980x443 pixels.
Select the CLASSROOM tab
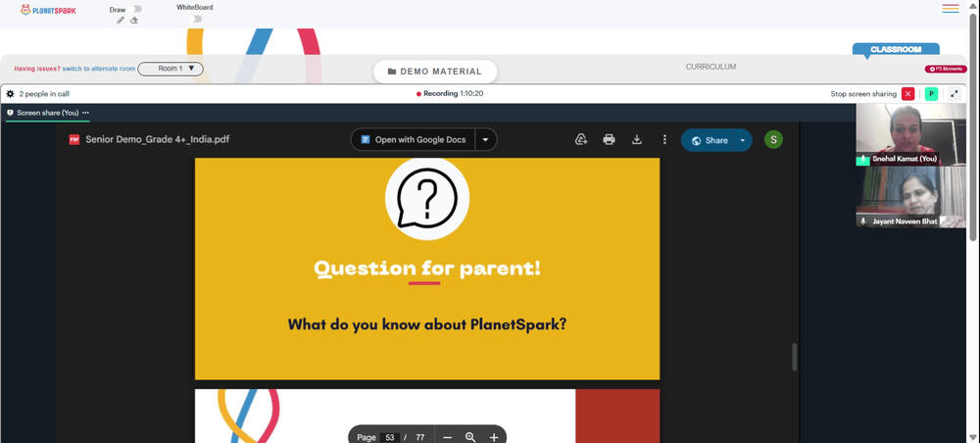896,49
